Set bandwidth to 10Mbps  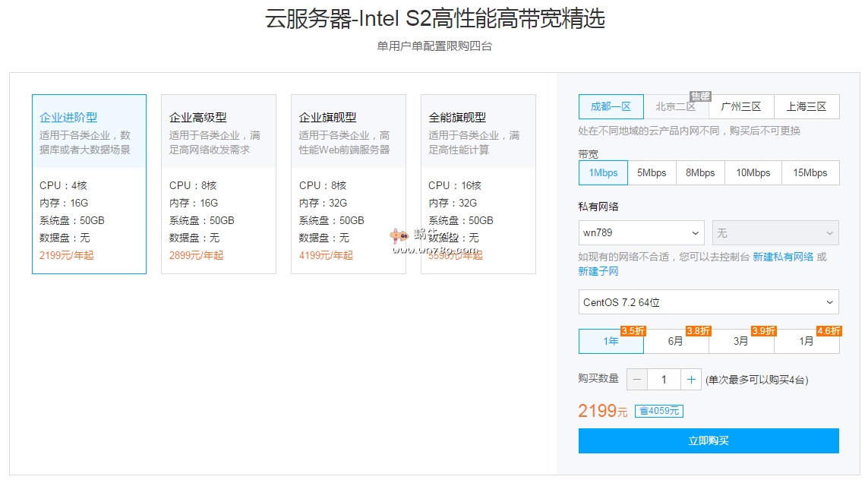pyautogui.click(x=753, y=173)
